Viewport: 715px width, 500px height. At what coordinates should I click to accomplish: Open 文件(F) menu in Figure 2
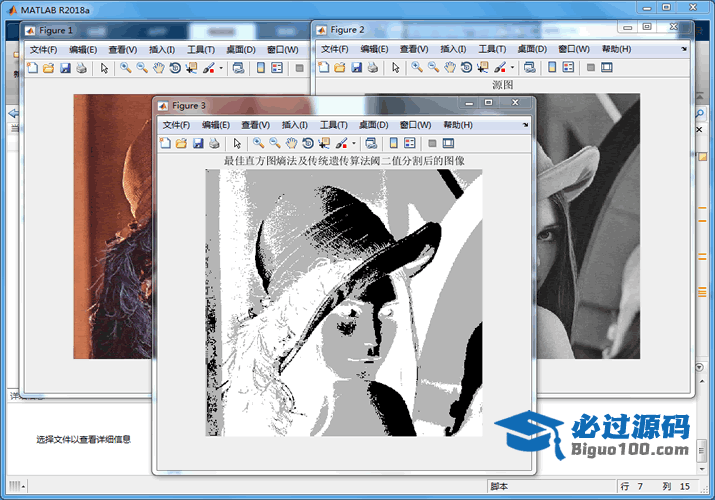335,49
